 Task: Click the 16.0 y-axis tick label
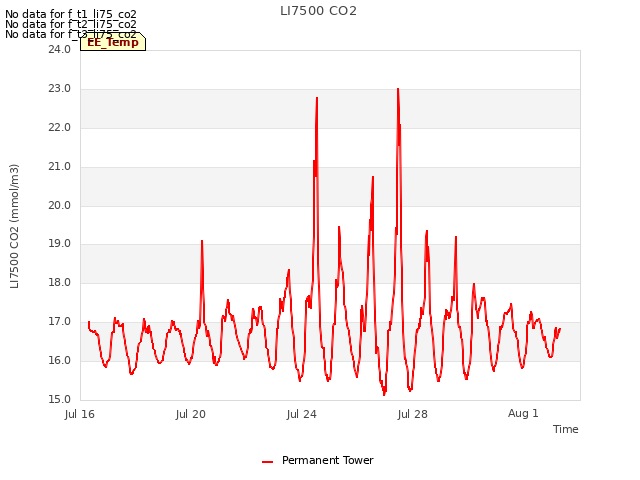(x=59, y=360)
